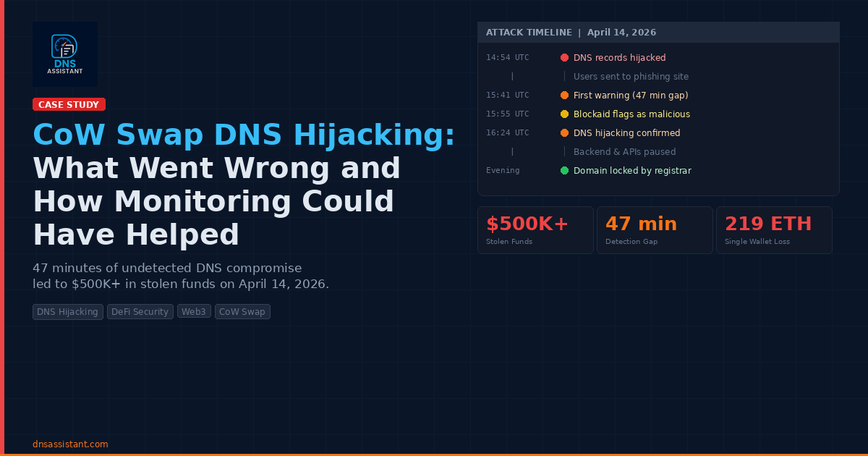The height and width of the screenshot is (456, 868).
Task: Click the 'CoW Swap DNS Hijacking:' headline
Action: (244, 135)
